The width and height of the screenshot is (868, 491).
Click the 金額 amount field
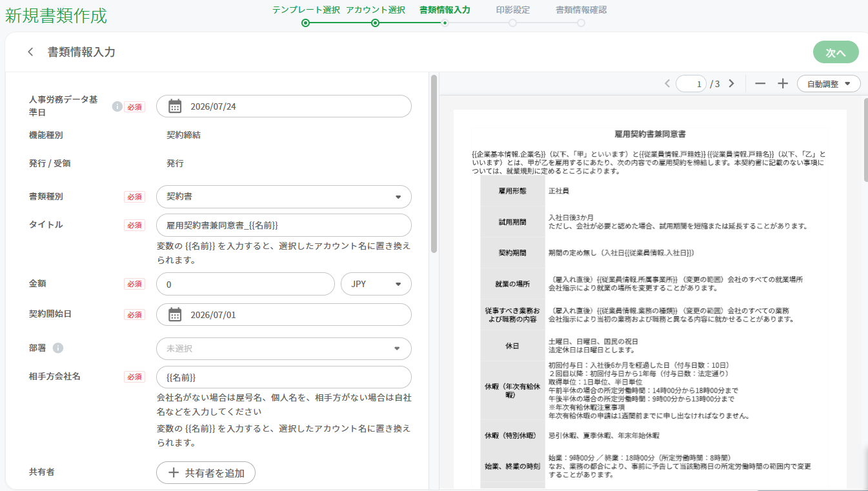click(x=245, y=284)
